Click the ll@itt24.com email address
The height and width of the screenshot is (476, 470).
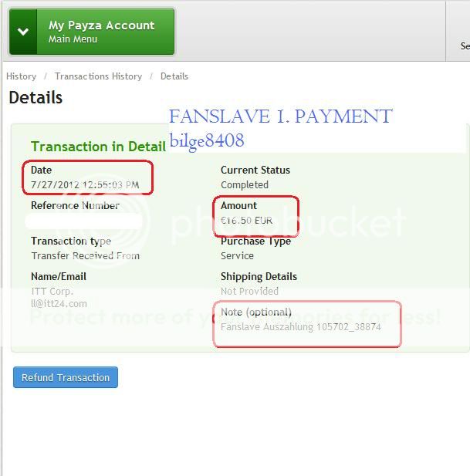(x=59, y=303)
